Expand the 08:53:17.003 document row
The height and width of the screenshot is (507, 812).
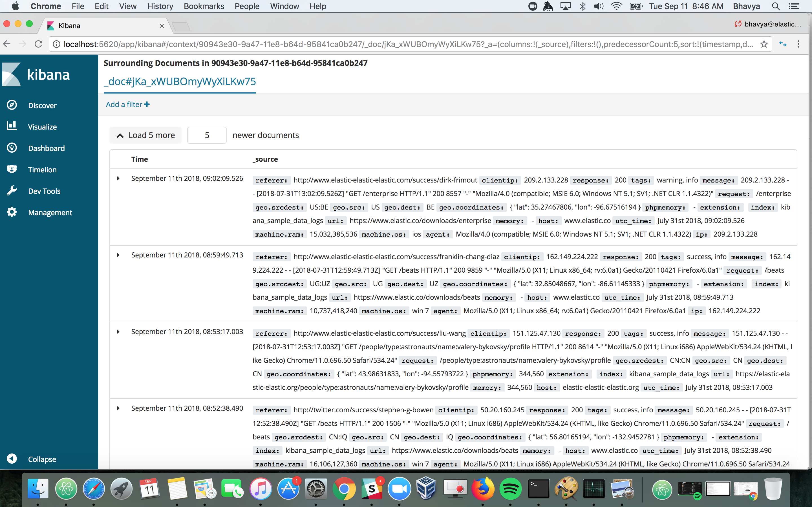[118, 332]
